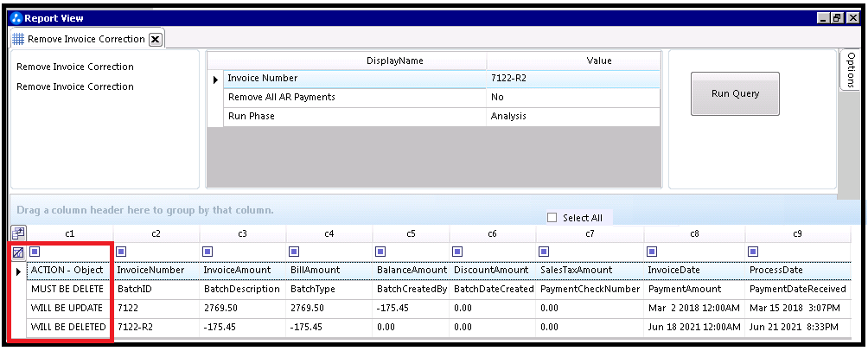Click the ACTION - Object cell
The height and width of the screenshot is (351, 868).
pyautogui.click(x=70, y=271)
